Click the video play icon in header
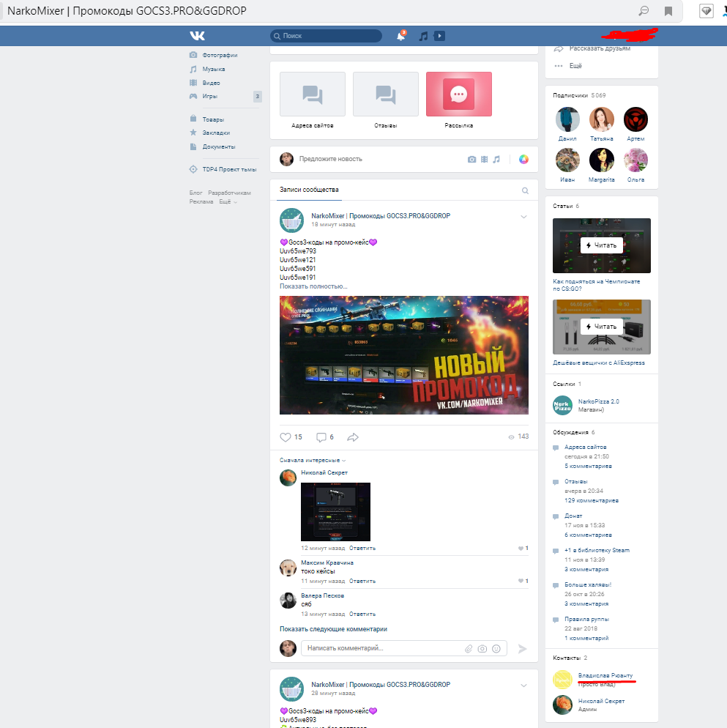 click(x=439, y=36)
